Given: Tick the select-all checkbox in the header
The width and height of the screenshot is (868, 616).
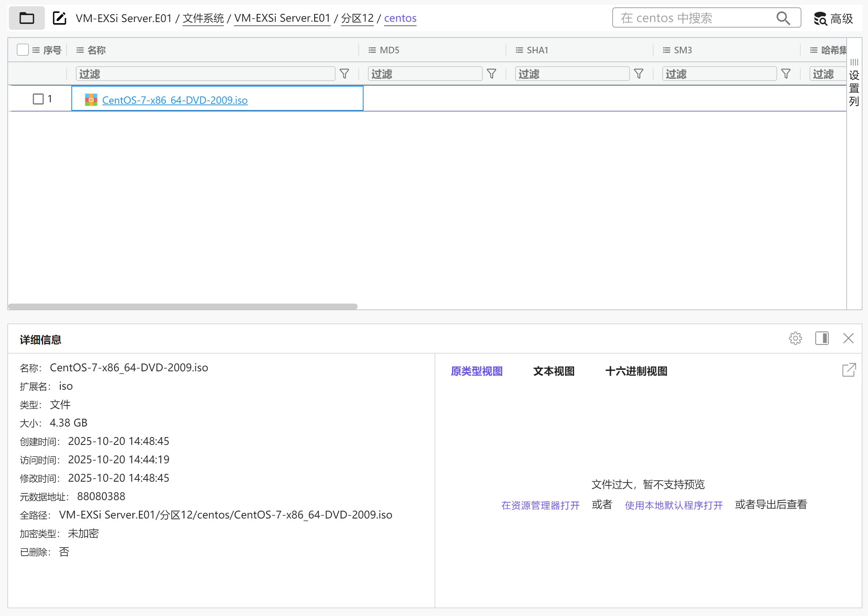Looking at the screenshot, I should pos(23,50).
